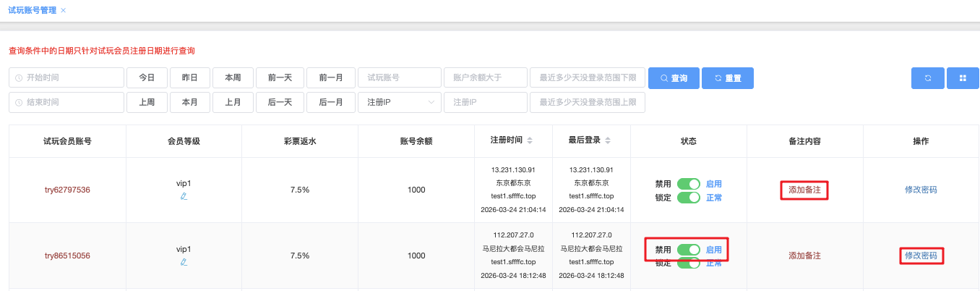Close the 试玩账号管理 tab with the x

[64, 10]
